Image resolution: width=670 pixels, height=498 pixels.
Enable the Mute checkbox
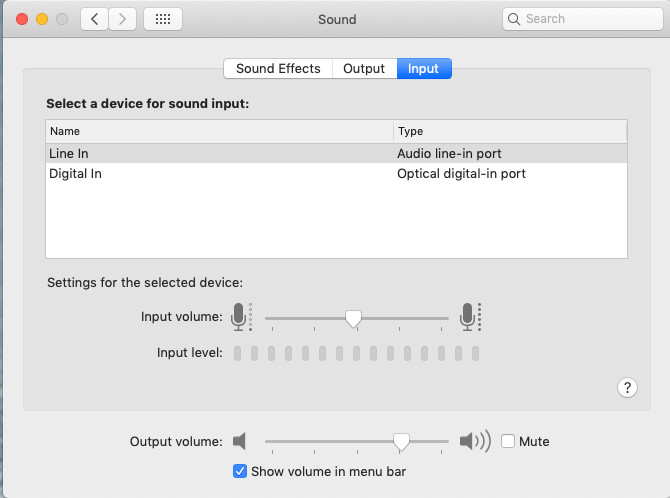(x=508, y=441)
